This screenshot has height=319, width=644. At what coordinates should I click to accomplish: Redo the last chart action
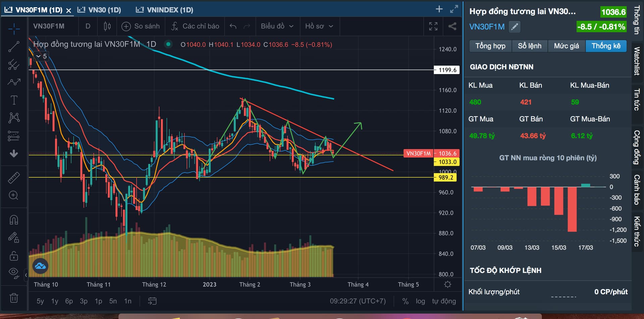[x=247, y=26]
